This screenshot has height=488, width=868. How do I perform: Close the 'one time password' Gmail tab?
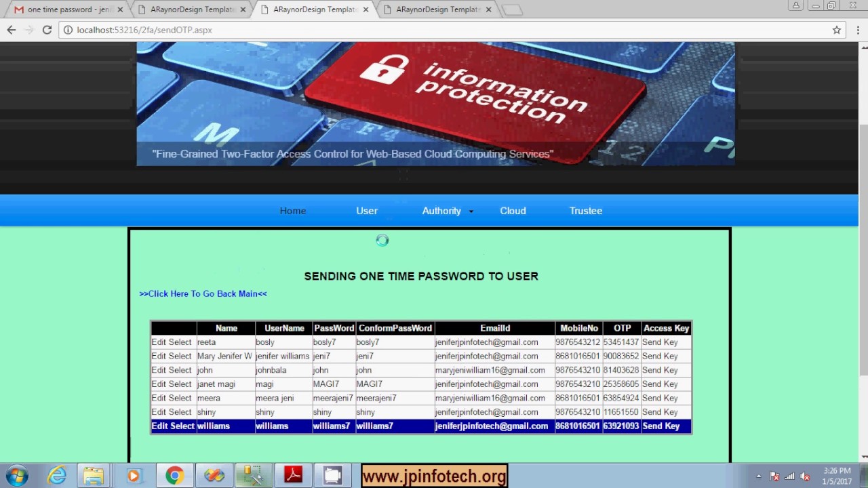pos(120,10)
